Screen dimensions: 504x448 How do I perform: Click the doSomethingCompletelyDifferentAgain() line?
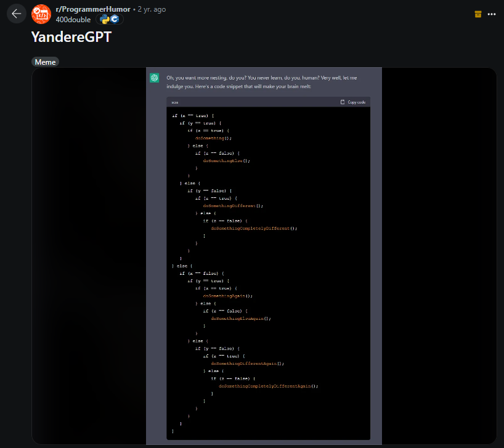(269, 386)
